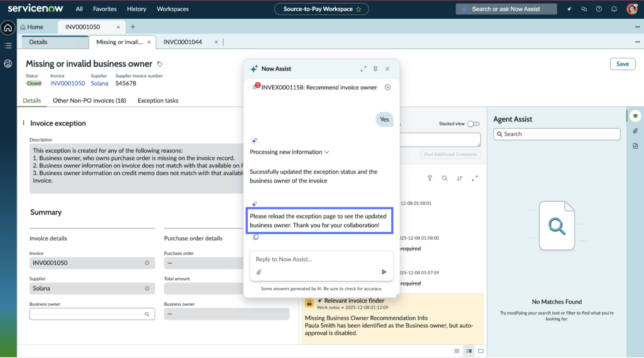
Task: Open Supplier Solana field info icon
Action: pyautogui.click(x=147, y=289)
